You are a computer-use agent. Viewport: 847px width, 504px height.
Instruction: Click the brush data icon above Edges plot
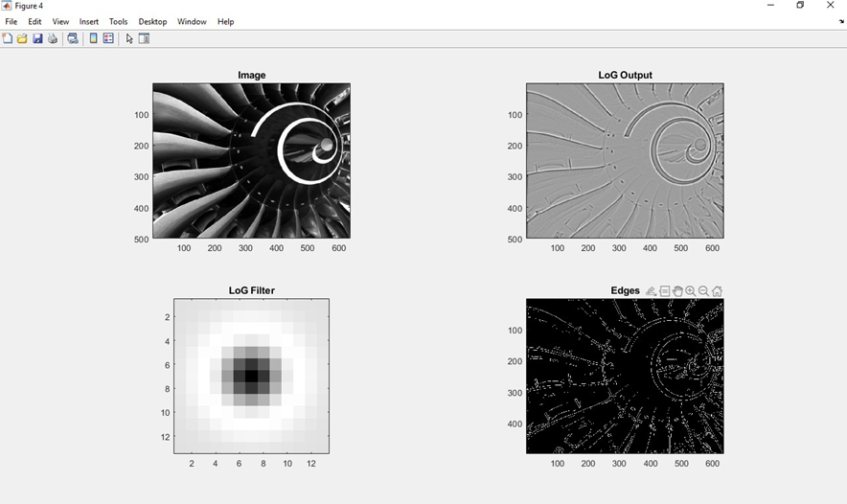click(x=651, y=291)
